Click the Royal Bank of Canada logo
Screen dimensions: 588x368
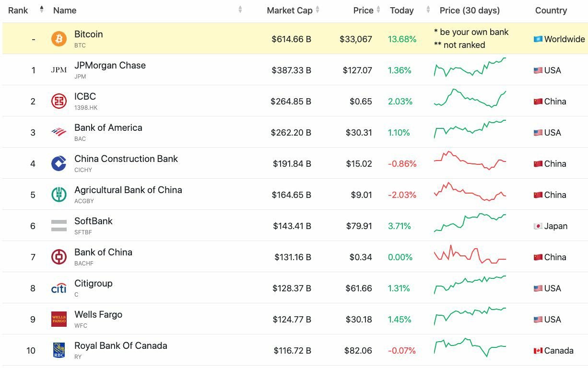[x=59, y=350]
